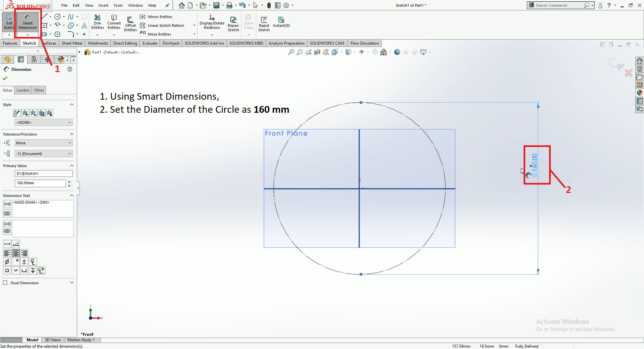Select the Polygon sketch tool
The height and width of the screenshot is (349, 644).
[57, 34]
